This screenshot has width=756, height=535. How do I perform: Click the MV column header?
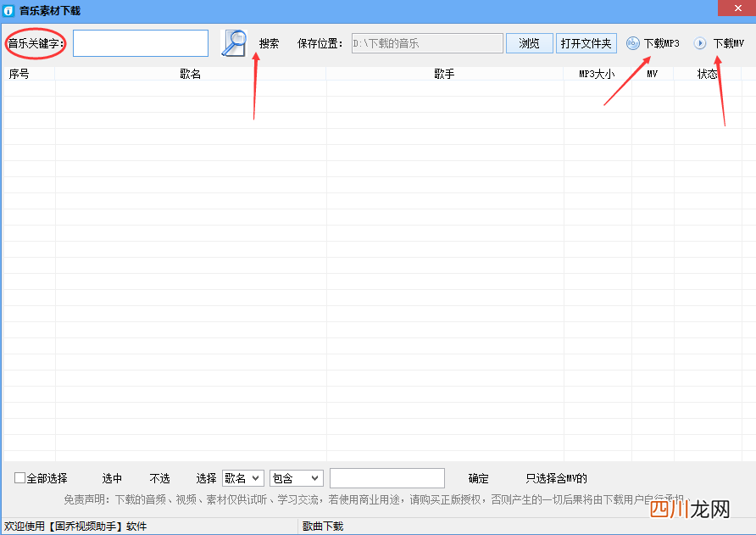pyautogui.click(x=653, y=74)
